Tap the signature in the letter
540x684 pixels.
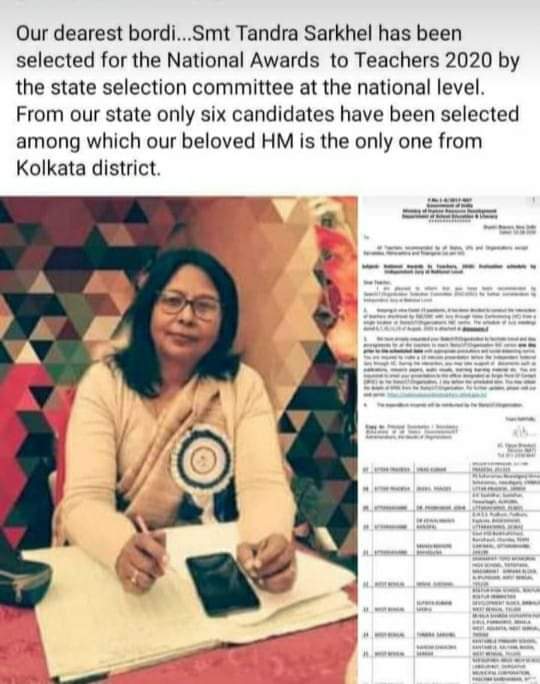(x=522, y=432)
